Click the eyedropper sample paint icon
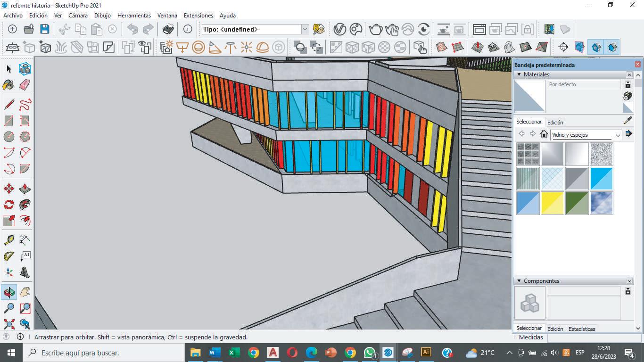644x362 pixels. pyautogui.click(x=627, y=121)
